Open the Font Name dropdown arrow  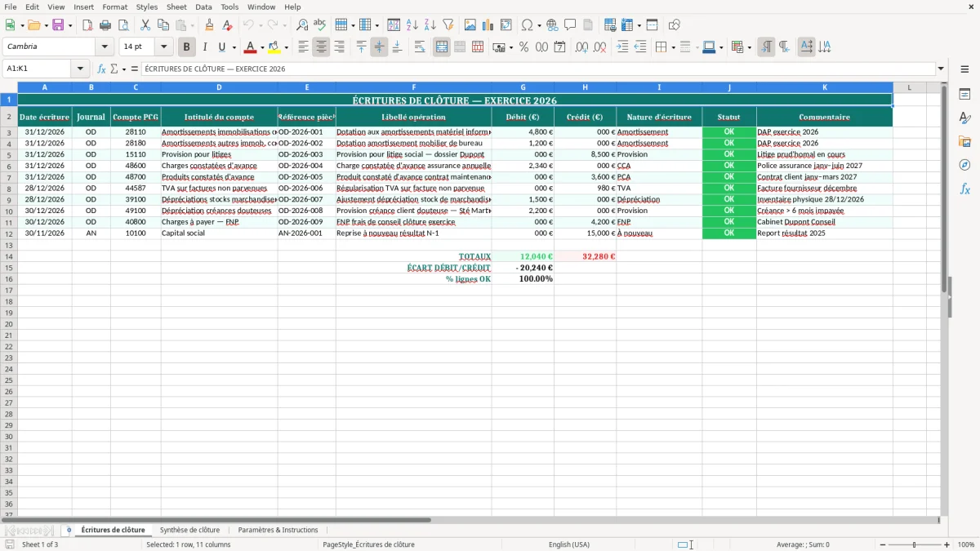pos(105,47)
